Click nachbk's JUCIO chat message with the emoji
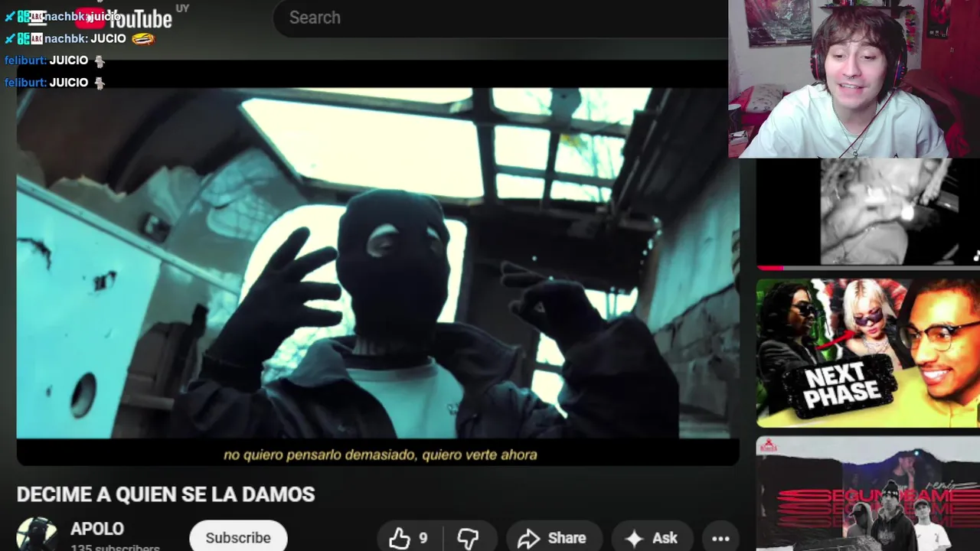This screenshot has height=551, width=980. 80,38
